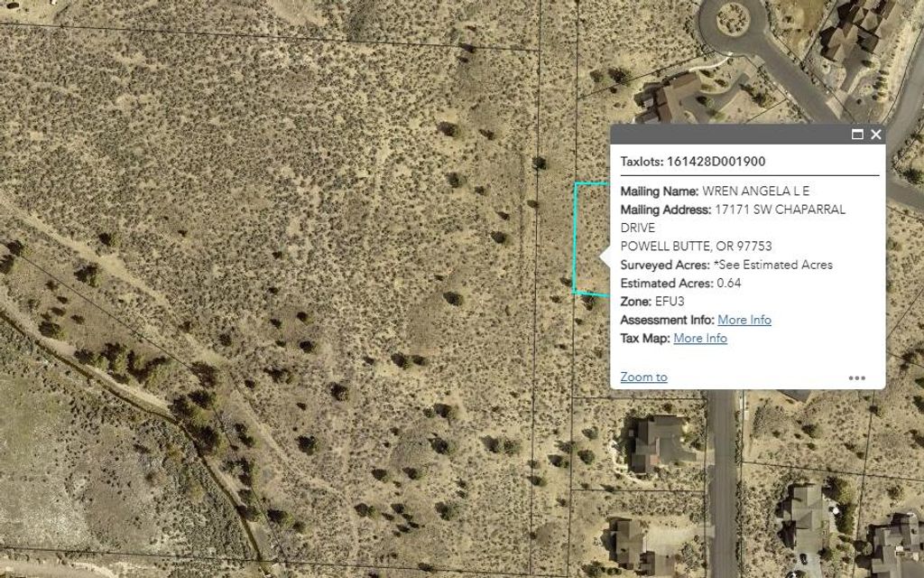Click the Surveyed Acres field in popup
Screen dimensions: 924x578
point(725,265)
